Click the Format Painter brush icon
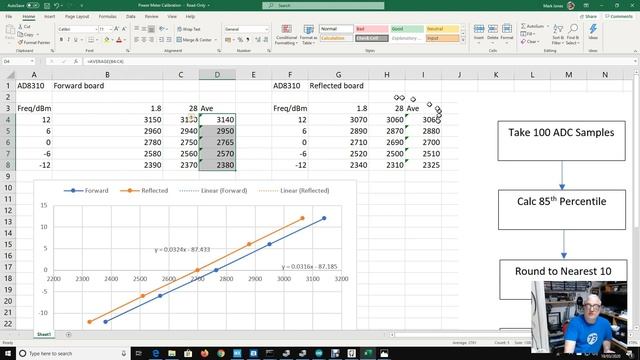The height and width of the screenshot is (360, 640). (20, 42)
